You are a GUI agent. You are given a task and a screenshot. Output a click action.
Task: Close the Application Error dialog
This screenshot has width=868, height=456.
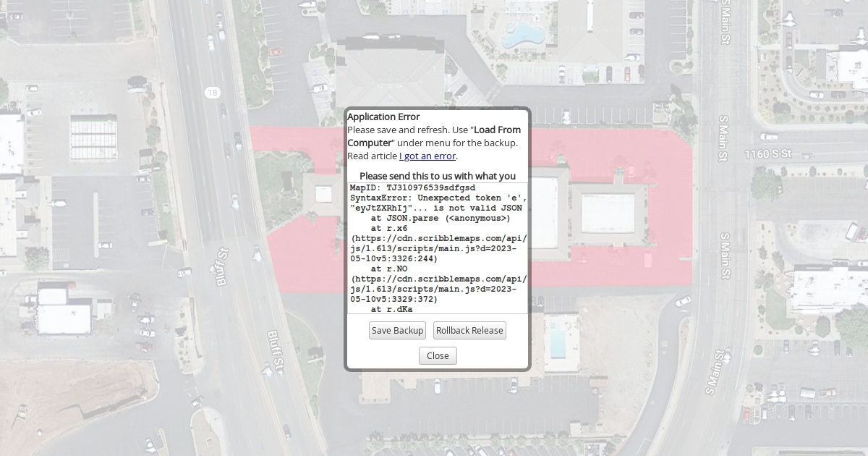[438, 355]
